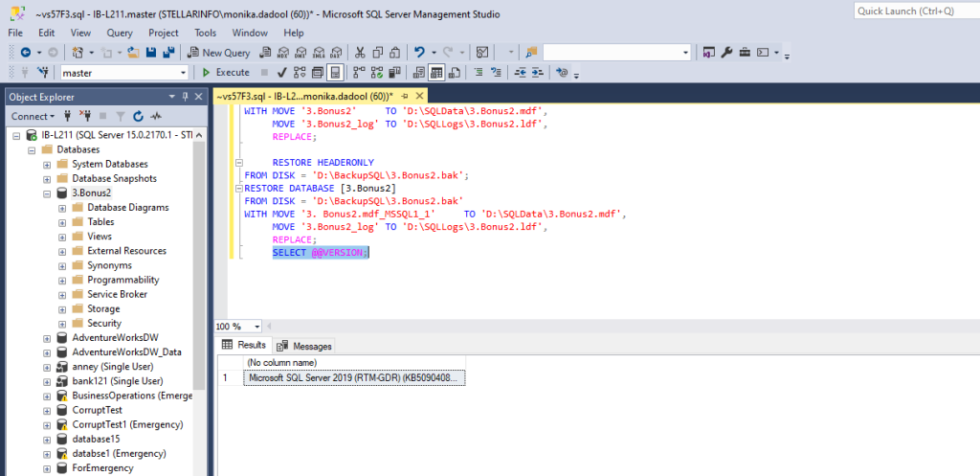The image size is (980, 476).
Task: Expand the AdventureWorksDW database
Action: pyautogui.click(x=47, y=338)
